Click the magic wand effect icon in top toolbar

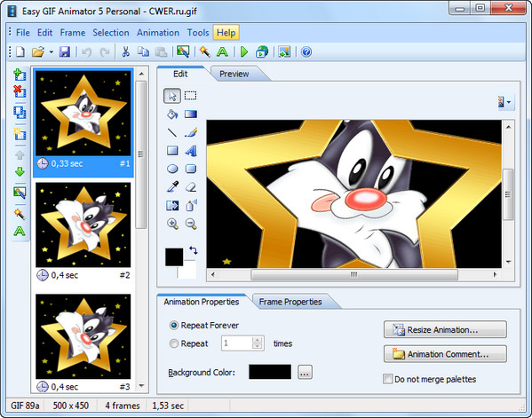pos(204,51)
